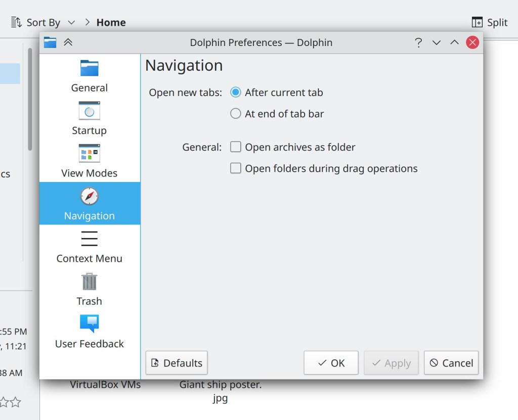Image resolution: width=518 pixels, height=420 pixels.
Task: Open the General settings page icon
Action: tap(89, 68)
